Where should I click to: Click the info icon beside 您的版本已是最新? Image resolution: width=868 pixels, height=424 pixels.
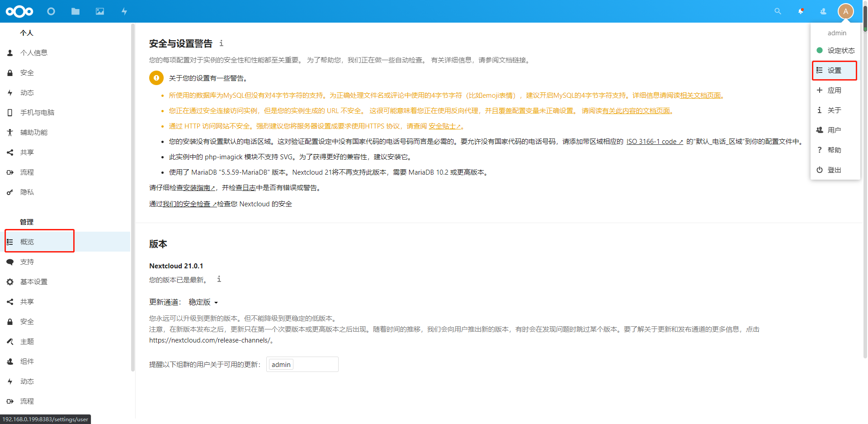click(219, 279)
